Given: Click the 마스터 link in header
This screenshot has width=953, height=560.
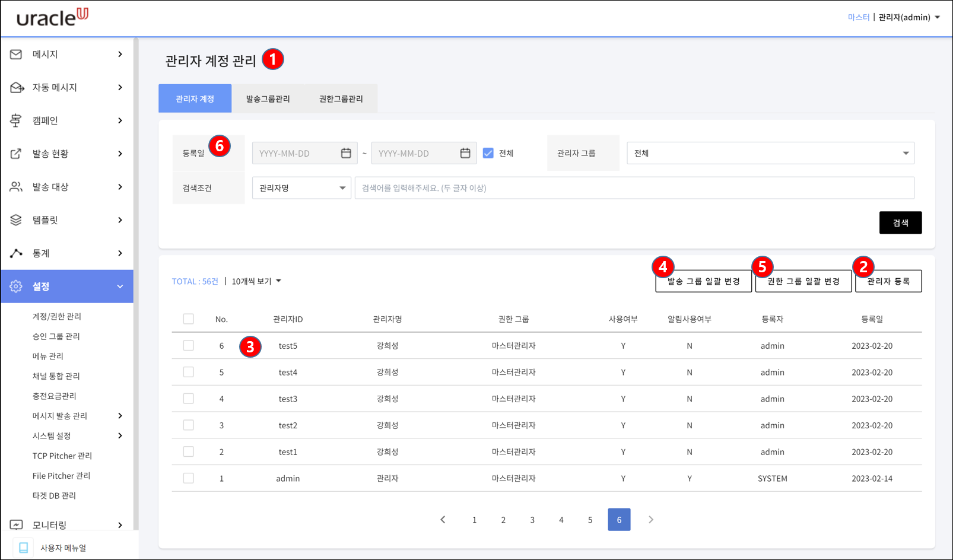Looking at the screenshot, I should pos(859,17).
